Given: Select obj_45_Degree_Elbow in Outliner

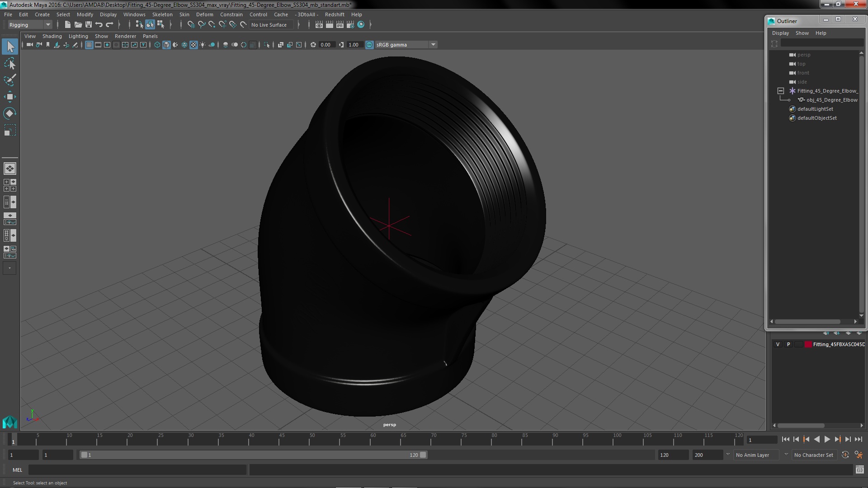Looking at the screenshot, I should click(x=831, y=100).
